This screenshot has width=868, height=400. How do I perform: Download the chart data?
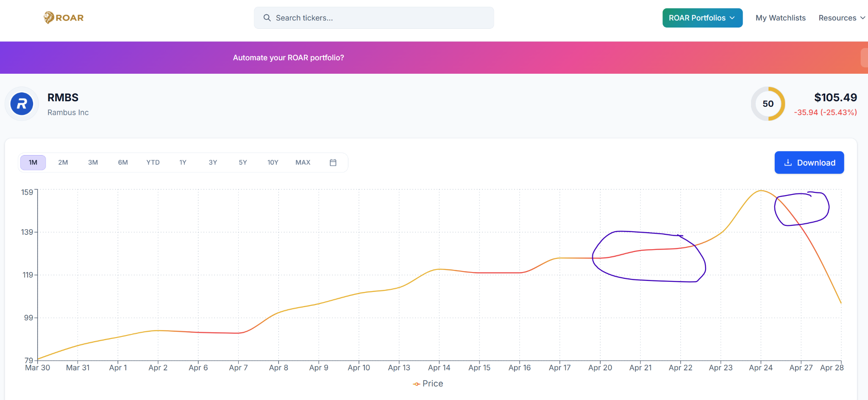point(809,163)
